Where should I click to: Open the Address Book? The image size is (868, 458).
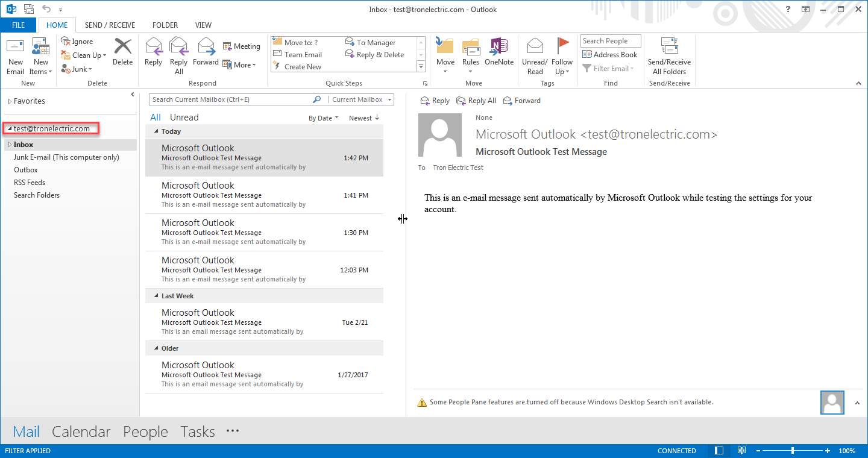(x=610, y=54)
